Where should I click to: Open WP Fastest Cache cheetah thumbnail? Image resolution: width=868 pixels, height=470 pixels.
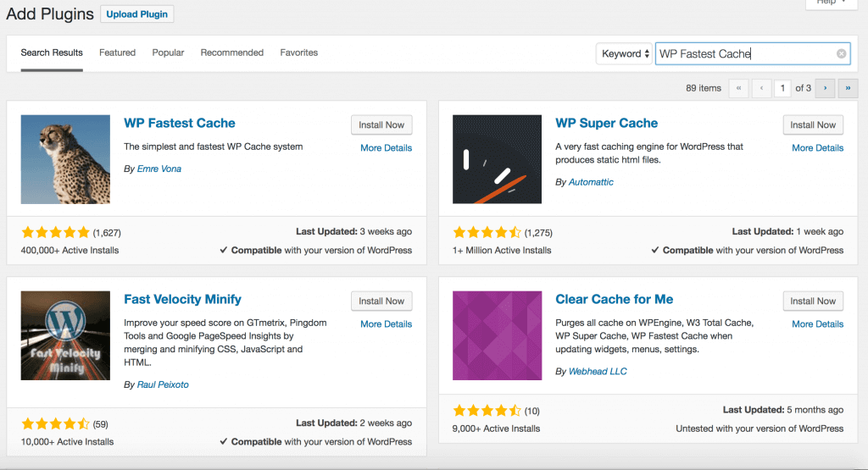(x=65, y=159)
